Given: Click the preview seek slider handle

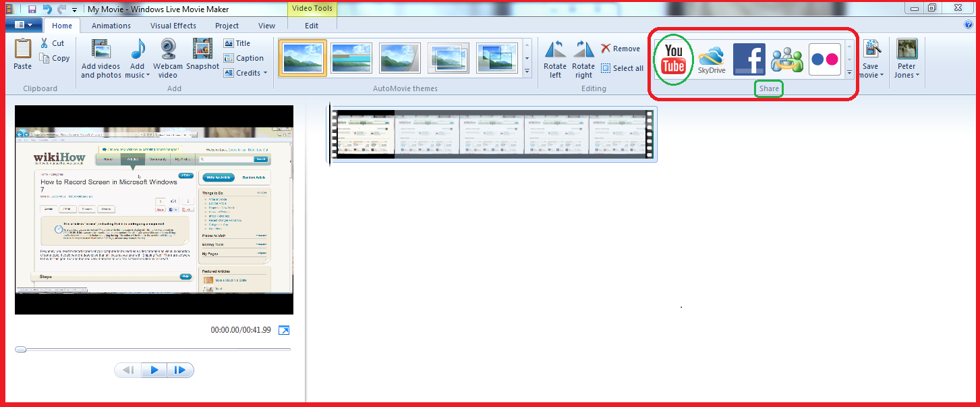Looking at the screenshot, I should coord(21,350).
